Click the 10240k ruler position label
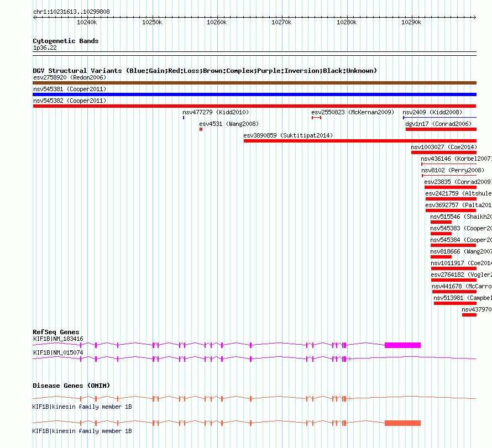Image resolution: width=492 pixels, height=448 pixels. (x=87, y=22)
